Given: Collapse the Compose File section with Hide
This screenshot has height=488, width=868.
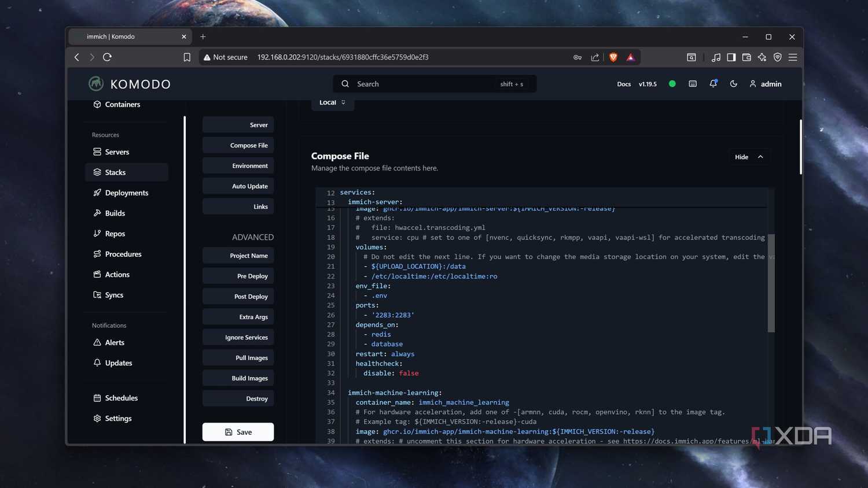Looking at the screenshot, I should point(749,157).
